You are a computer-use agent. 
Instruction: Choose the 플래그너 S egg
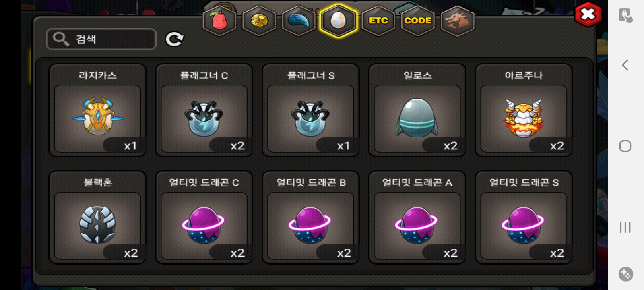(x=311, y=110)
